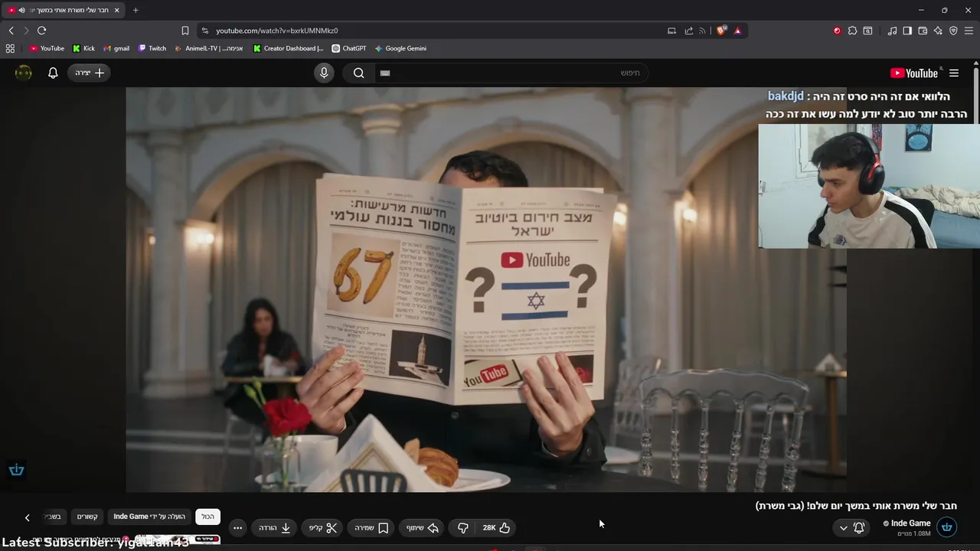
Task: Open the apps grid in bookmarks bar
Action: point(10,48)
